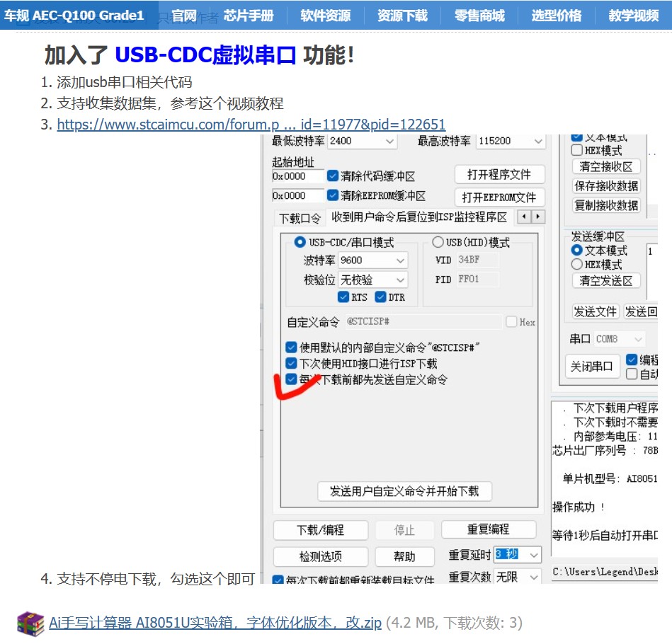Click the 自定义命令 @STCISP# field
This screenshot has width=672, height=644.
click(x=423, y=321)
